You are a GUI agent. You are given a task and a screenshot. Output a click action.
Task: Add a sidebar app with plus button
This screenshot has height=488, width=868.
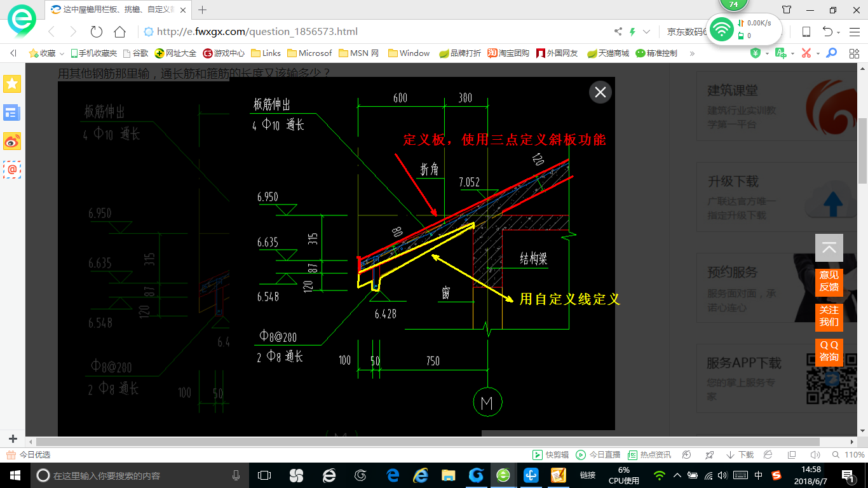(13, 439)
